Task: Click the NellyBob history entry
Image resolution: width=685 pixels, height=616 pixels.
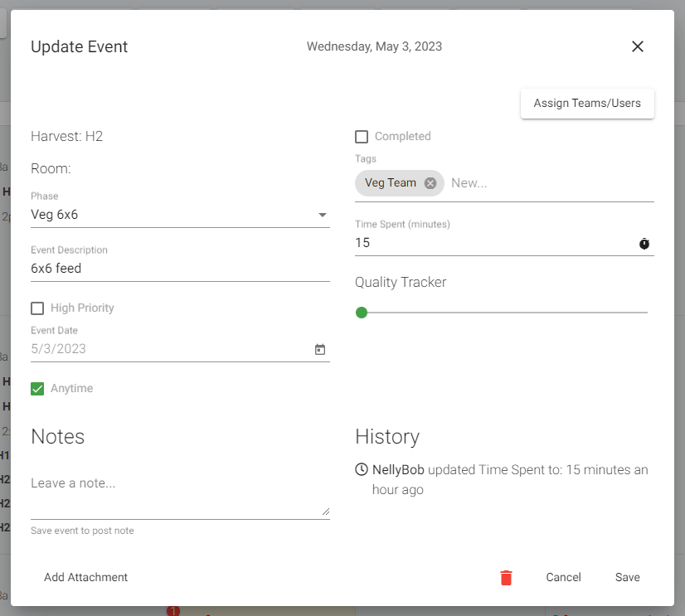Action: point(502,480)
